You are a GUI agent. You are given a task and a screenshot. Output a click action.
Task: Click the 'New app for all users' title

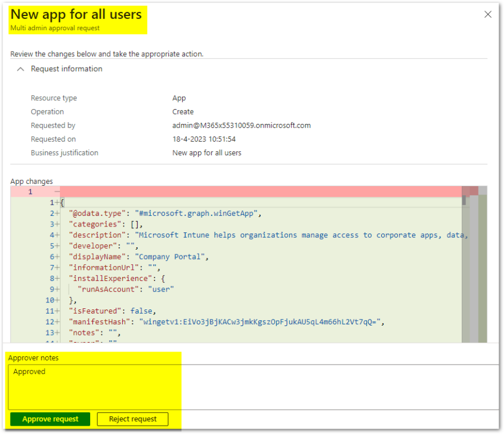coord(78,14)
